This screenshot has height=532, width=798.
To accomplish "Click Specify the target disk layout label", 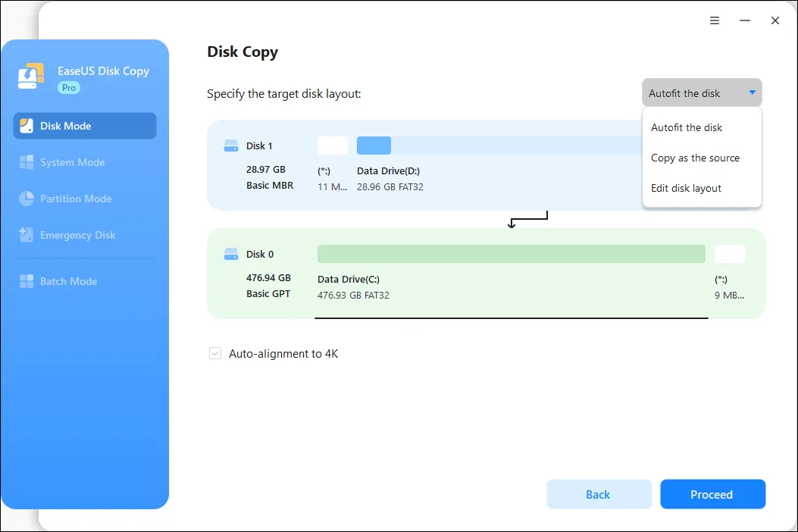I will pos(284,94).
